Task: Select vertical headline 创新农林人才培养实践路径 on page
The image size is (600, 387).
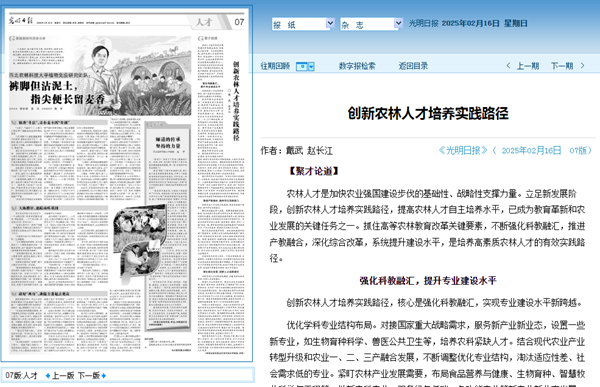Action: pos(236,101)
